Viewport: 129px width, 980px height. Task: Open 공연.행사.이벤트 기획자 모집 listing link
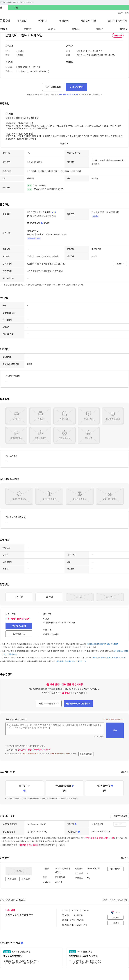tap(19, 915)
